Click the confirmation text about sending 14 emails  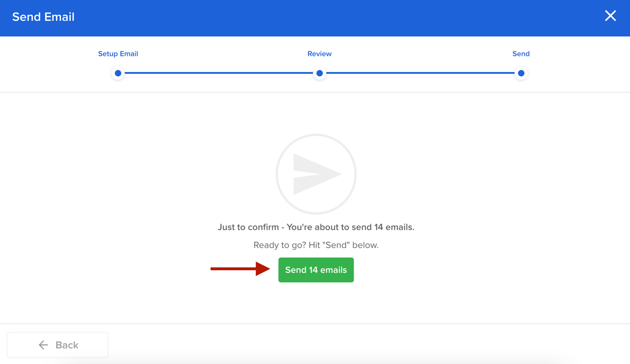pyautogui.click(x=316, y=226)
